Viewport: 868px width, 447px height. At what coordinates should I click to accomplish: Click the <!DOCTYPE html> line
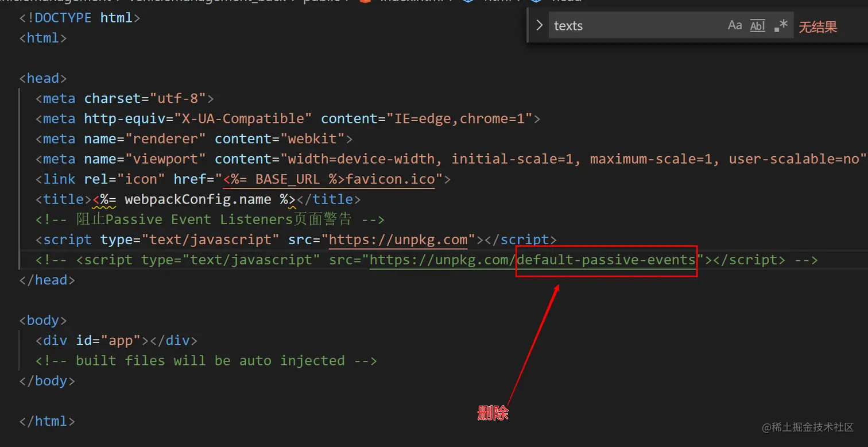[x=80, y=18]
